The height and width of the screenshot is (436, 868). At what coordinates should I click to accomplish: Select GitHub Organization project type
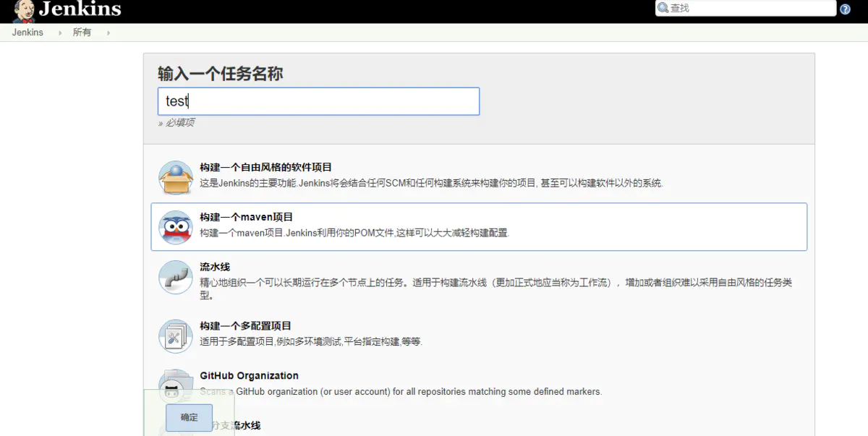[x=249, y=376]
